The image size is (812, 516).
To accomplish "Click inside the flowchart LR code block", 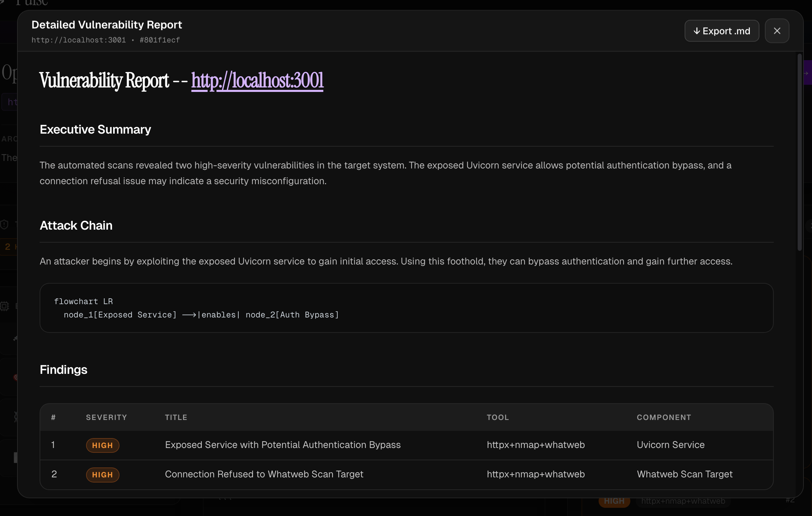I will point(406,308).
